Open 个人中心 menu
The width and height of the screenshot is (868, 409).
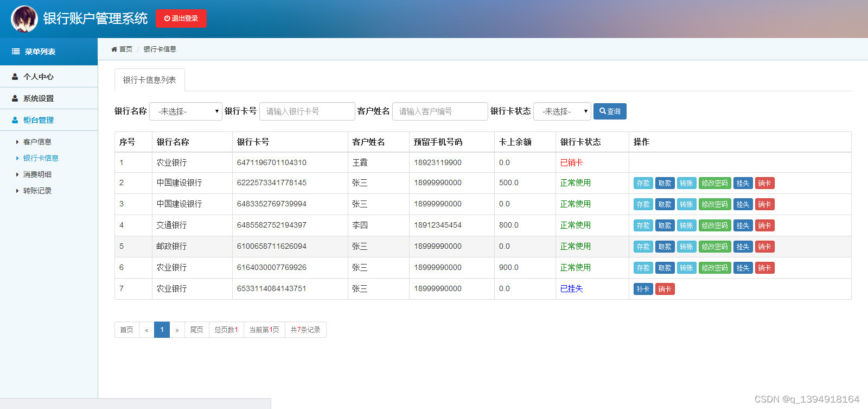pos(49,77)
